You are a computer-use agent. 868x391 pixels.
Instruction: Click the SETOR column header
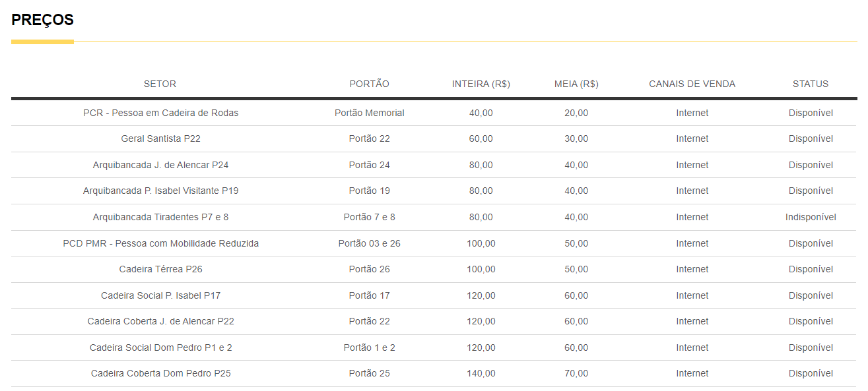[x=160, y=84]
